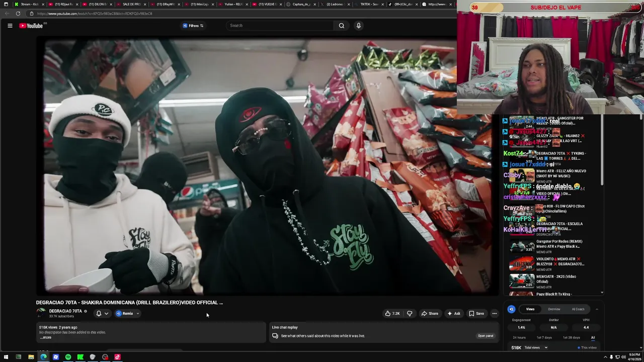Click the 4.4 VPH value
Image resolution: width=644 pixels, height=362 pixels.
tap(586, 327)
